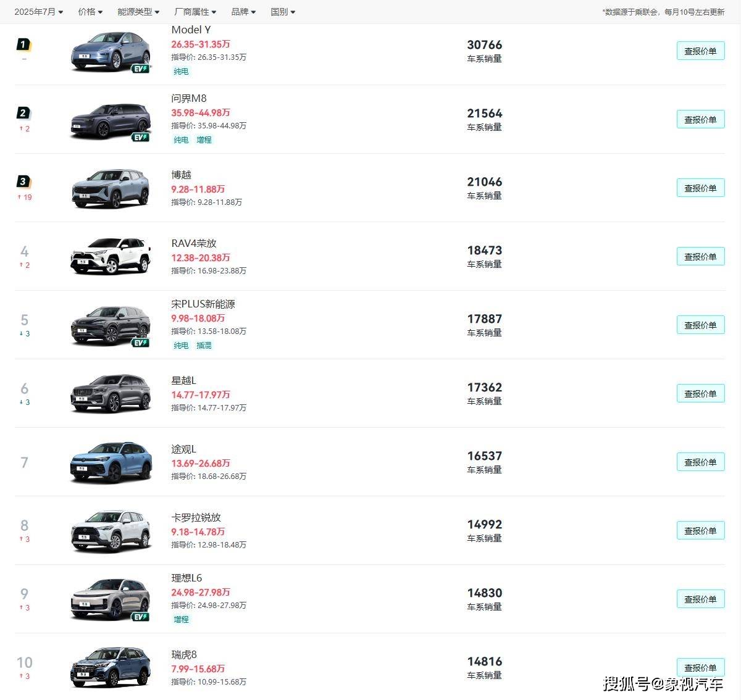
Task: Click the 问界M8 car image
Action: click(x=110, y=120)
